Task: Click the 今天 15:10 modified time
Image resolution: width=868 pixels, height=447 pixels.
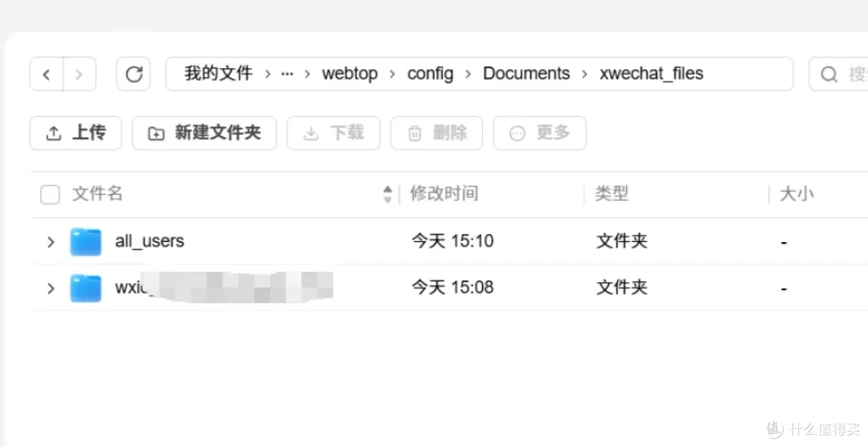Action: 452,241
